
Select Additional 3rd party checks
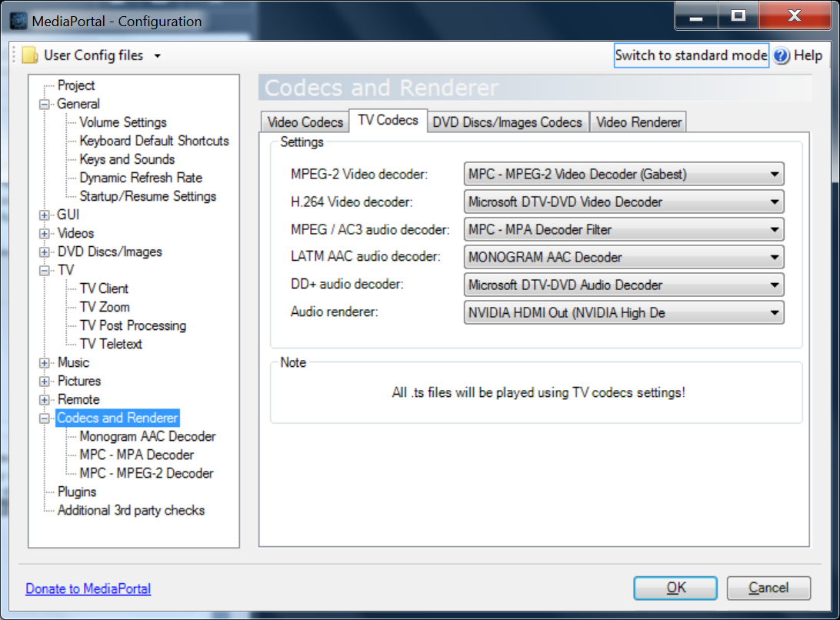coord(132,510)
